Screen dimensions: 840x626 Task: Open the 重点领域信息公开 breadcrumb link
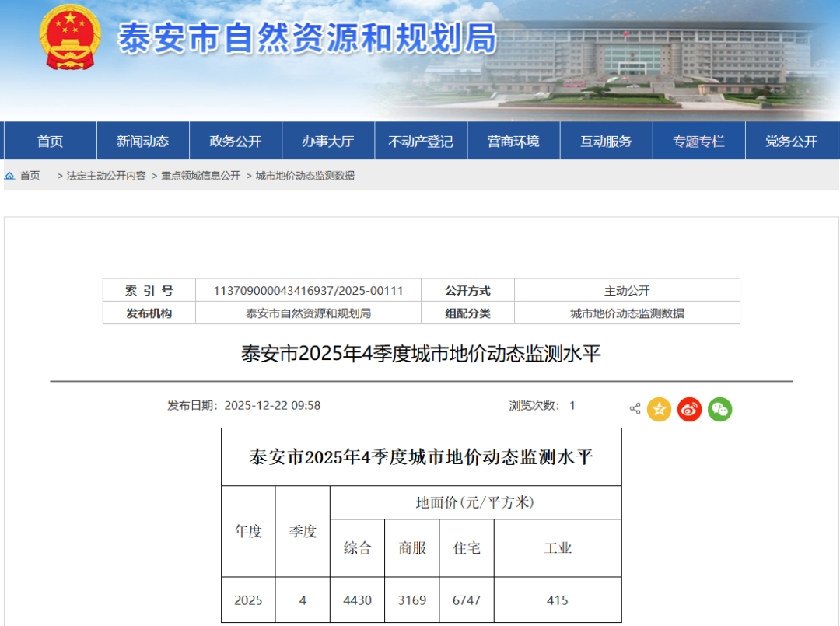tap(201, 176)
